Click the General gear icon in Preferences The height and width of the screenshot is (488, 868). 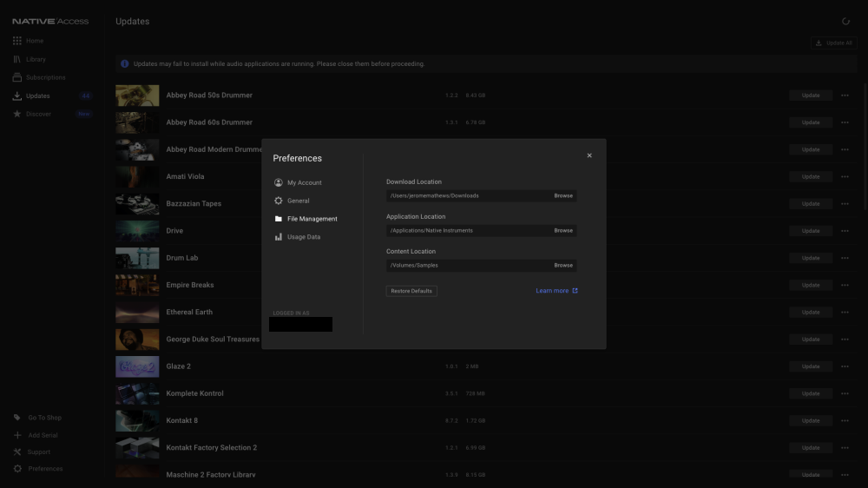click(279, 201)
